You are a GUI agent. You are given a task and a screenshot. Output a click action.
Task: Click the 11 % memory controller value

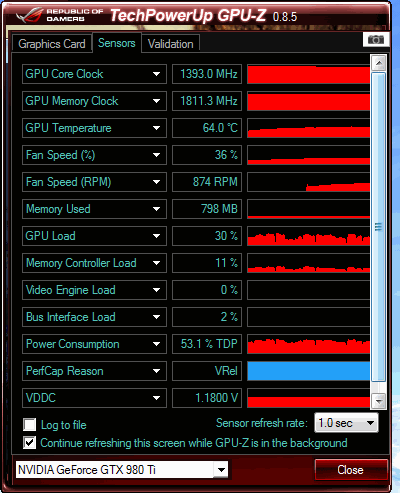(207, 263)
